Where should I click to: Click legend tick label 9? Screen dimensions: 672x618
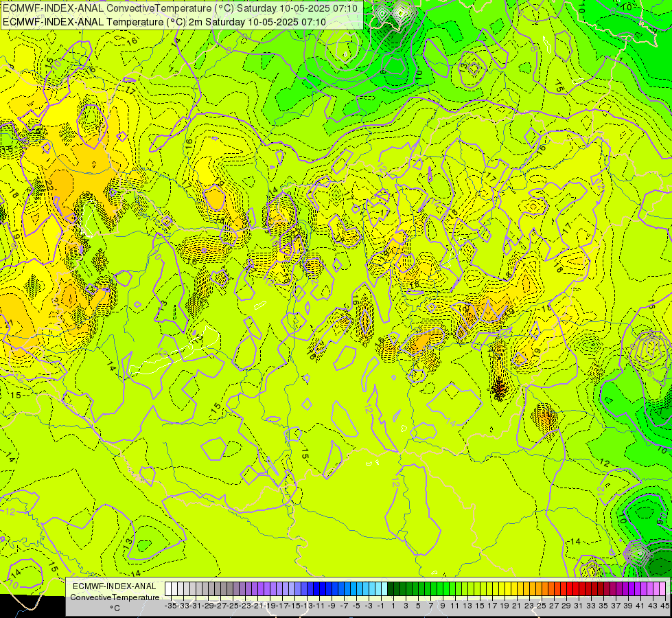(443, 606)
